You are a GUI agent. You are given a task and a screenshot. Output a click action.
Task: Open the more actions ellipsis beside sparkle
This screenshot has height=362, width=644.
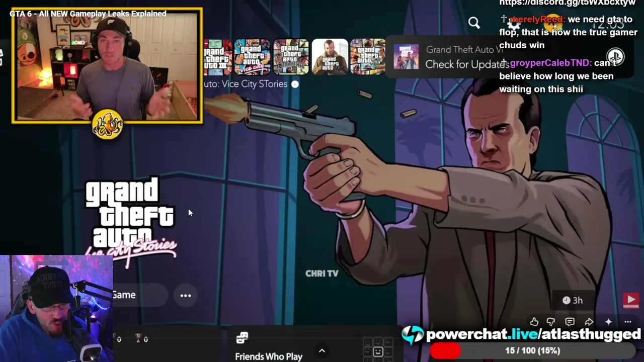point(628,322)
